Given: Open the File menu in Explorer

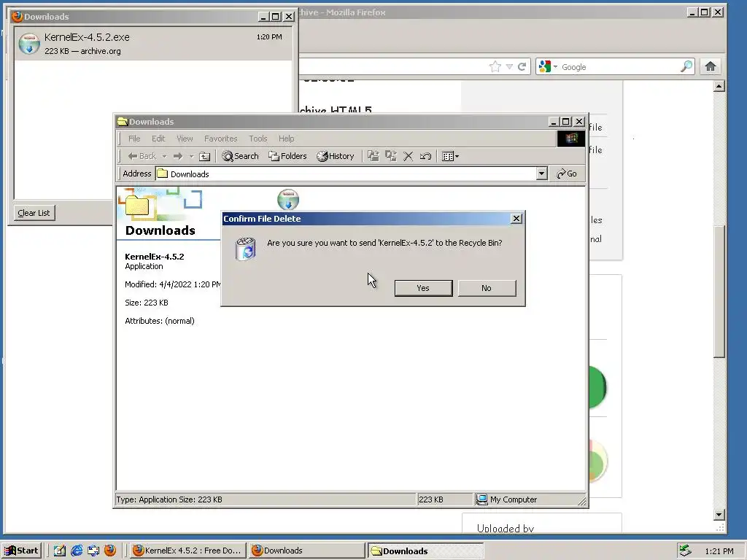Looking at the screenshot, I should pos(134,139).
